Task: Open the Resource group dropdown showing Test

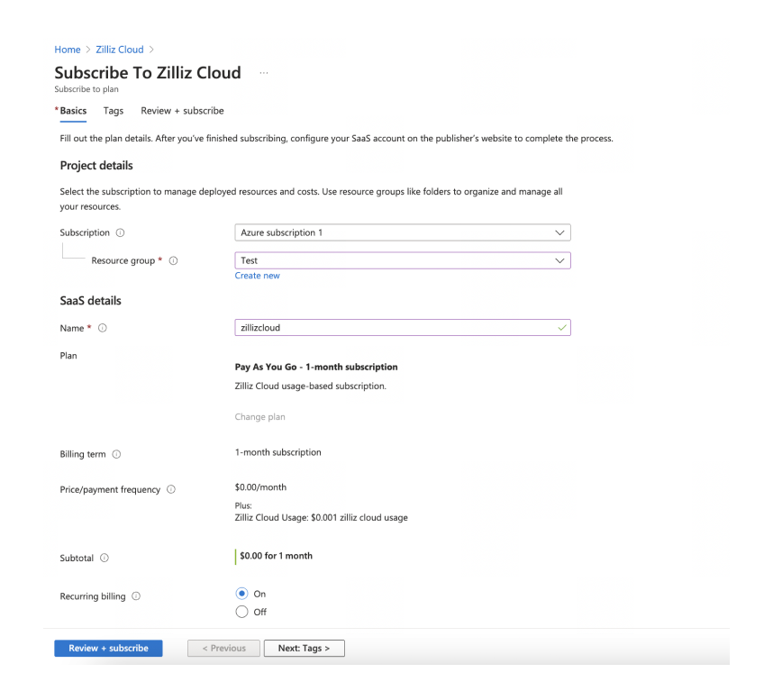Action: tap(402, 260)
